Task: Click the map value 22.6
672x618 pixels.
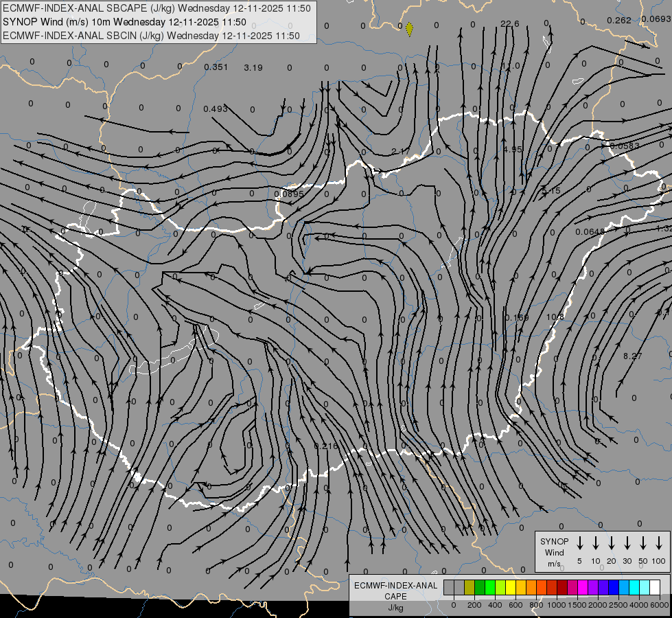Action: 509,23
